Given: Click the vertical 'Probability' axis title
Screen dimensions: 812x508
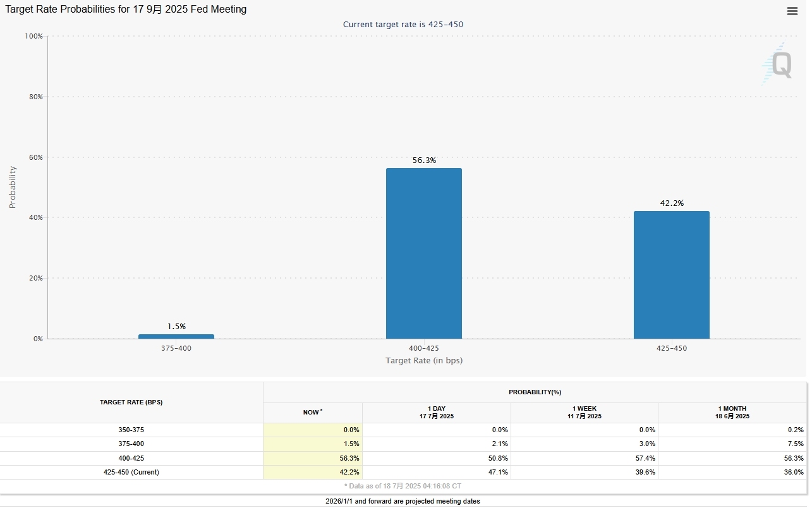Looking at the screenshot, I should click(x=12, y=187).
